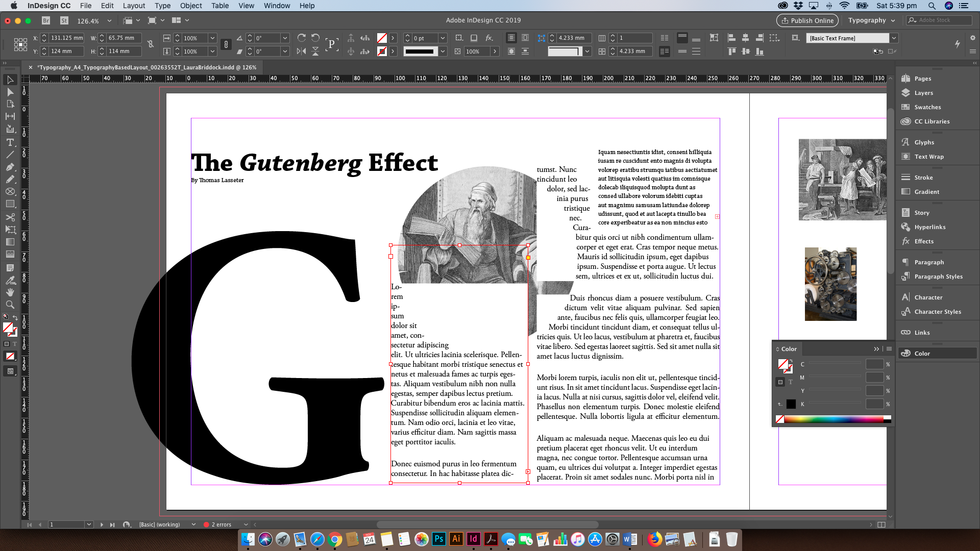Select the Ellipse Frame tool

pos(10,191)
